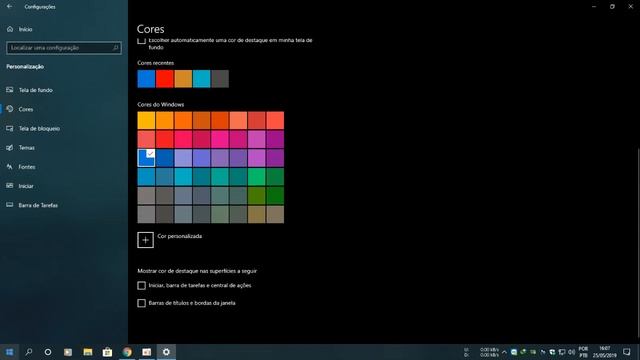
Task: Go to the Temas section
Action: (21, 147)
